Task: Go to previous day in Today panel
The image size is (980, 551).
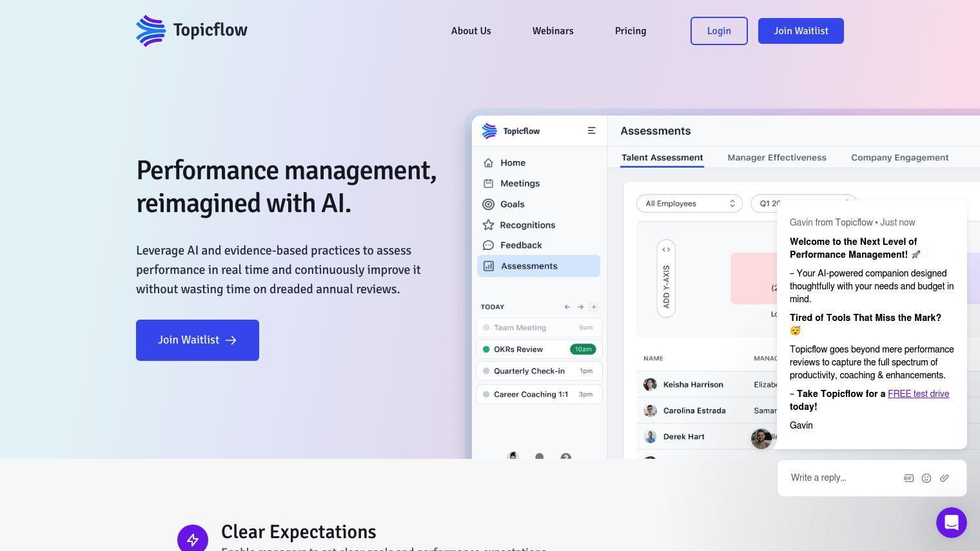Action: [567, 307]
